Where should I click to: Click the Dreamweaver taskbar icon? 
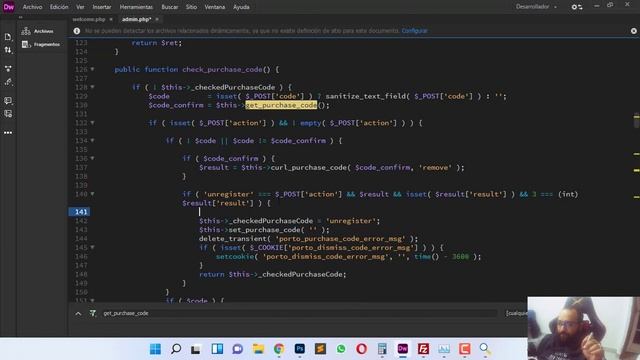(402, 349)
